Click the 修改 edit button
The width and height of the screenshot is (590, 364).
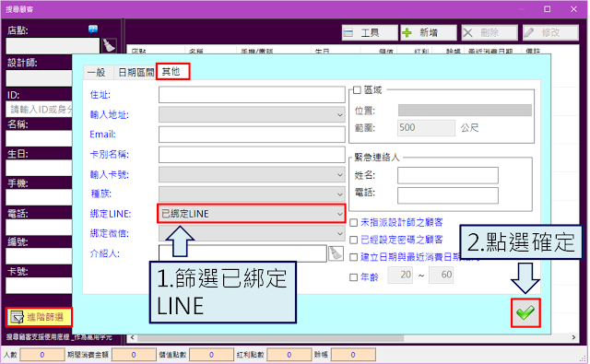(x=550, y=33)
